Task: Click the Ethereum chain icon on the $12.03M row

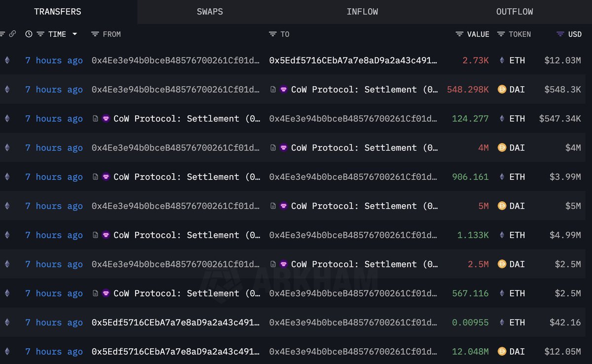Action: click(x=7, y=60)
